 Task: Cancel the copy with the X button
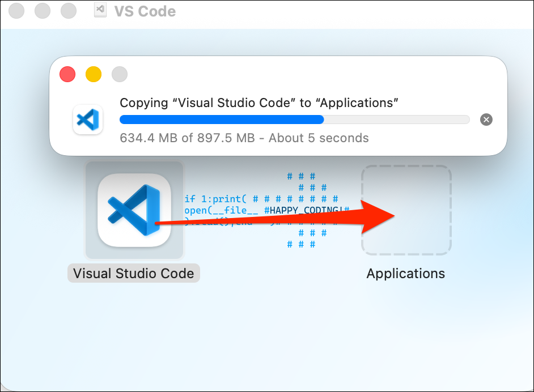486,120
